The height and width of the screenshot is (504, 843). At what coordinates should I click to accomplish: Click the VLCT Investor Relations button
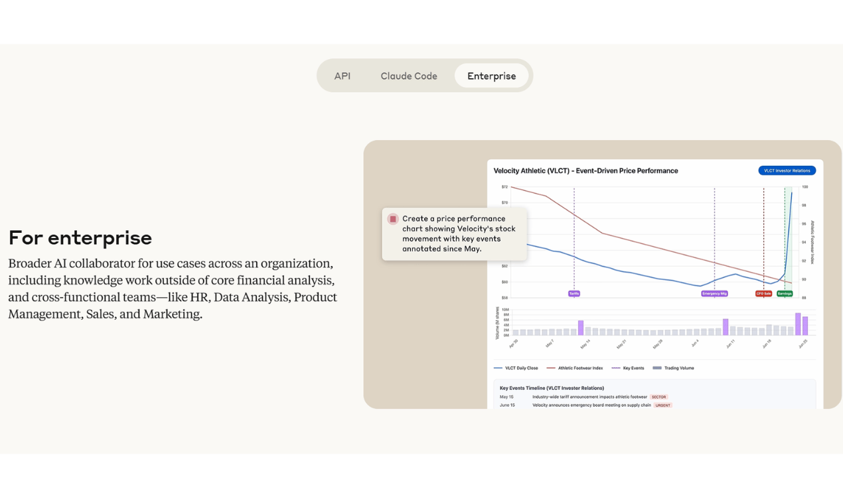(787, 170)
